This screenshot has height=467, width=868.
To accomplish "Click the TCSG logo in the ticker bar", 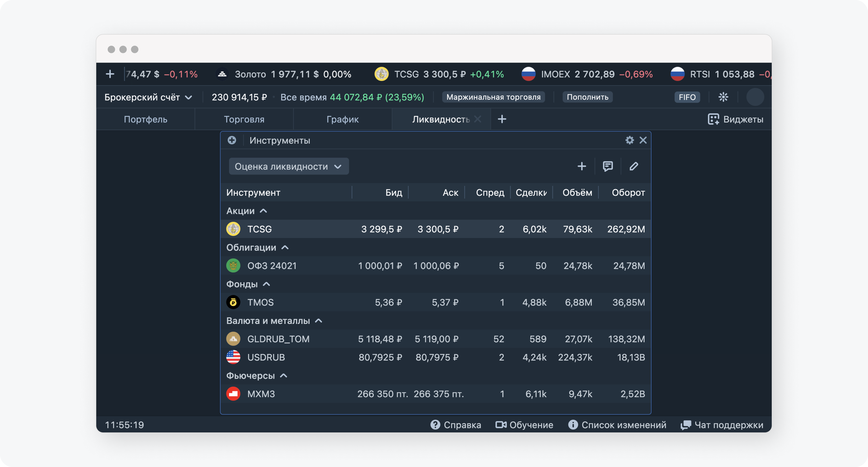I will click(381, 74).
